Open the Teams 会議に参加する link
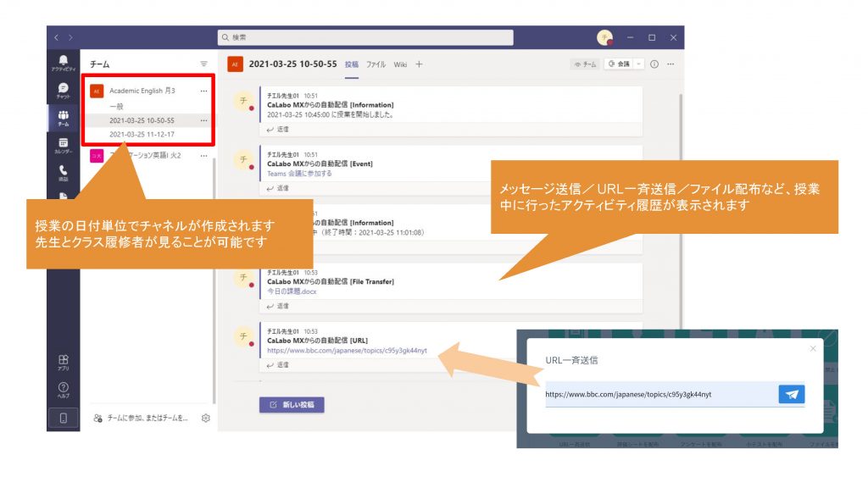The width and height of the screenshot is (868, 488). tap(299, 174)
